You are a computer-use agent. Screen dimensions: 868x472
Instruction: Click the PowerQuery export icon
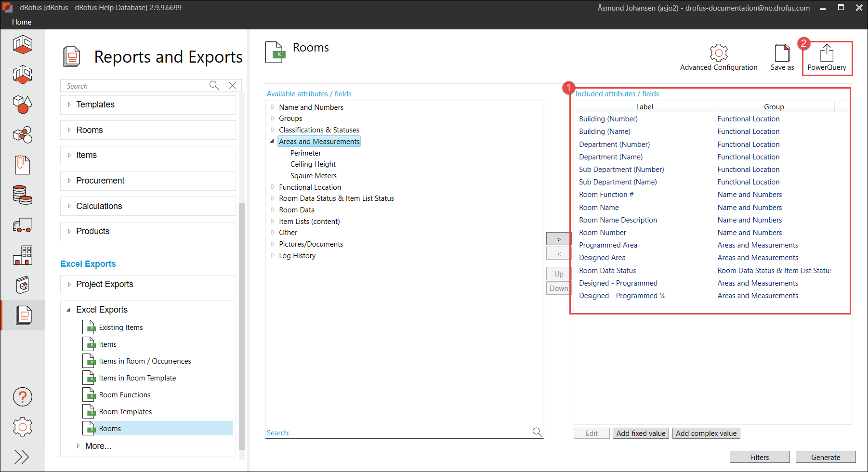coord(827,53)
